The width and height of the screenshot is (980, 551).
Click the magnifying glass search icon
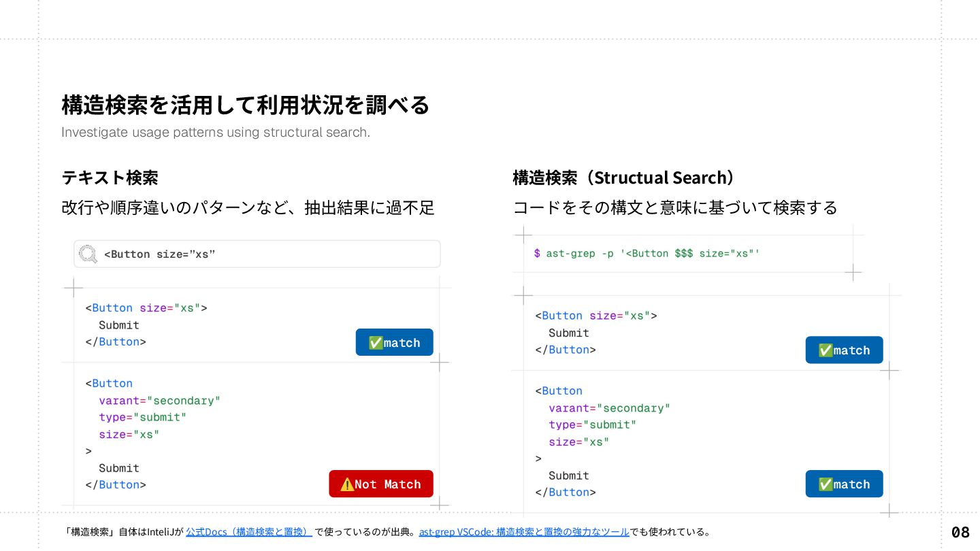[x=88, y=254]
